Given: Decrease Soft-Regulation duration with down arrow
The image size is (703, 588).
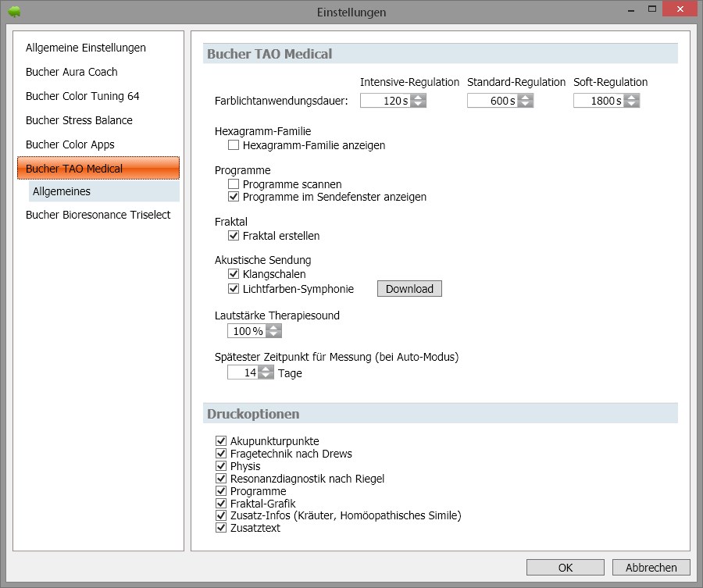Looking at the screenshot, I should pyautogui.click(x=631, y=104).
